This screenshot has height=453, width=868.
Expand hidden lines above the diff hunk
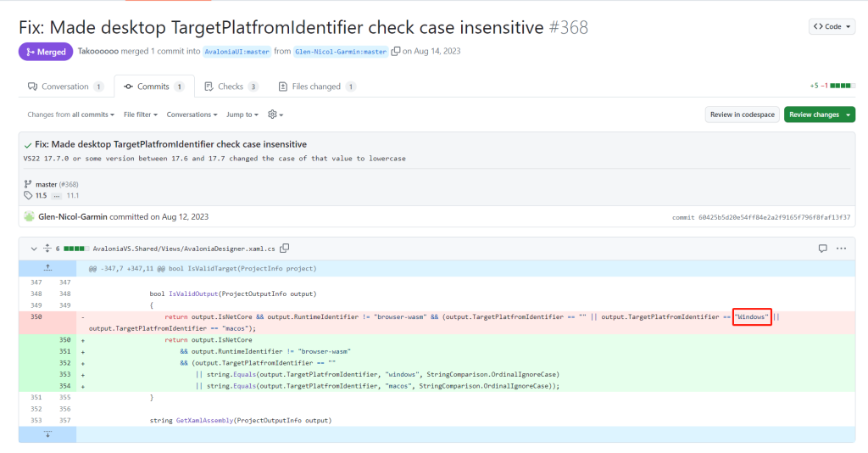[x=47, y=268]
